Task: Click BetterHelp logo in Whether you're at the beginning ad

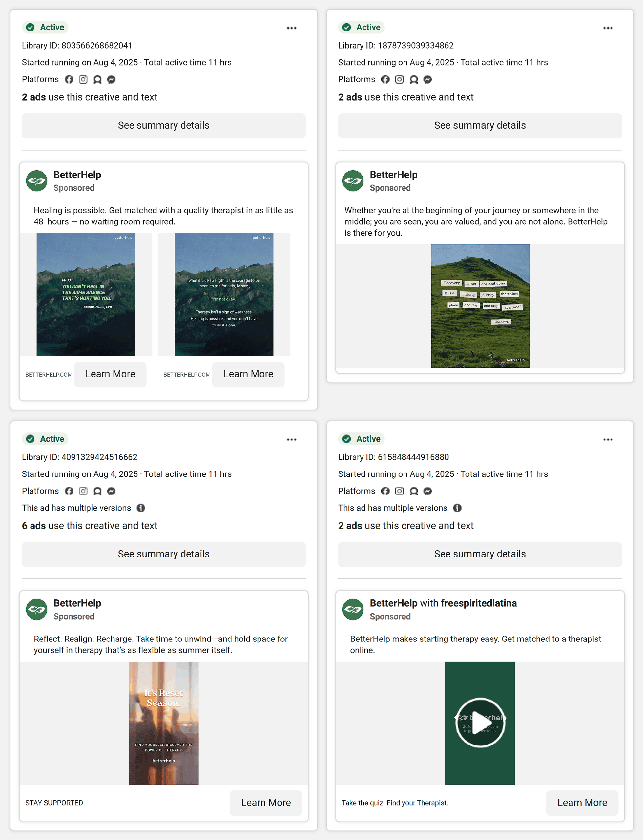Action: pos(353,181)
